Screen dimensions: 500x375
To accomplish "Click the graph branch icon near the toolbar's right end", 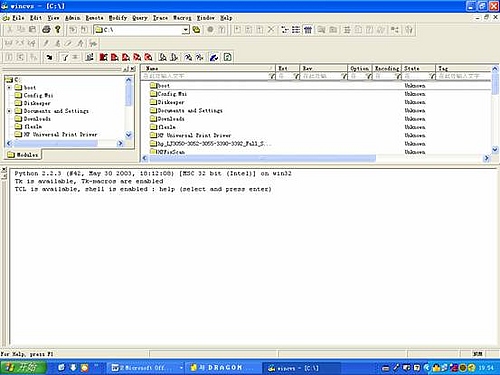I will pyautogui.click(x=395, y=30).
